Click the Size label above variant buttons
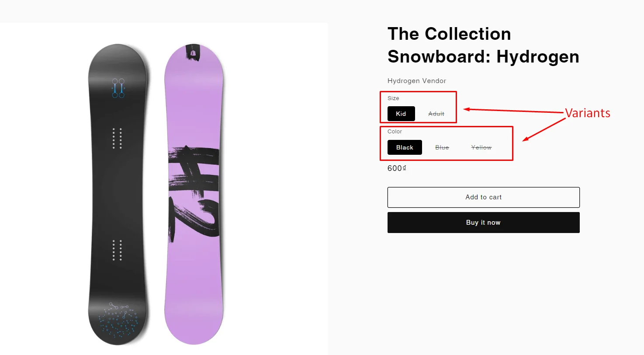Screen dimensions: 644x355 (393, 98)
